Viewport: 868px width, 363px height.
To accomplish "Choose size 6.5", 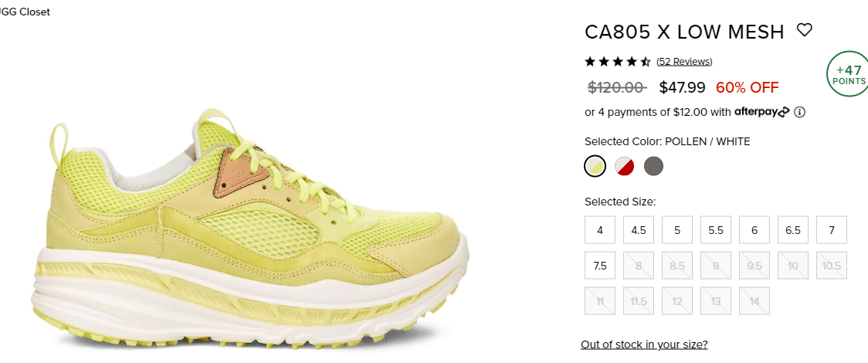I will click(793, 230).
